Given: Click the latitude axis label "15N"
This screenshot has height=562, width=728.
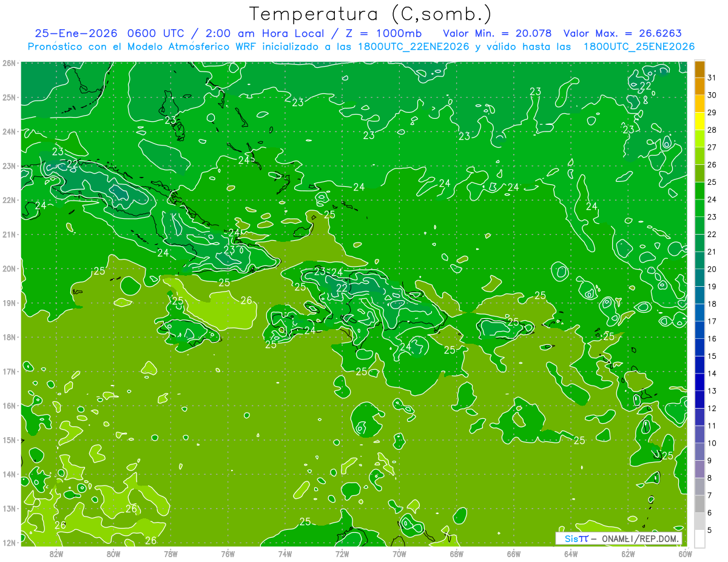Looking at the screenshot, I should click(x=9, y=440).
